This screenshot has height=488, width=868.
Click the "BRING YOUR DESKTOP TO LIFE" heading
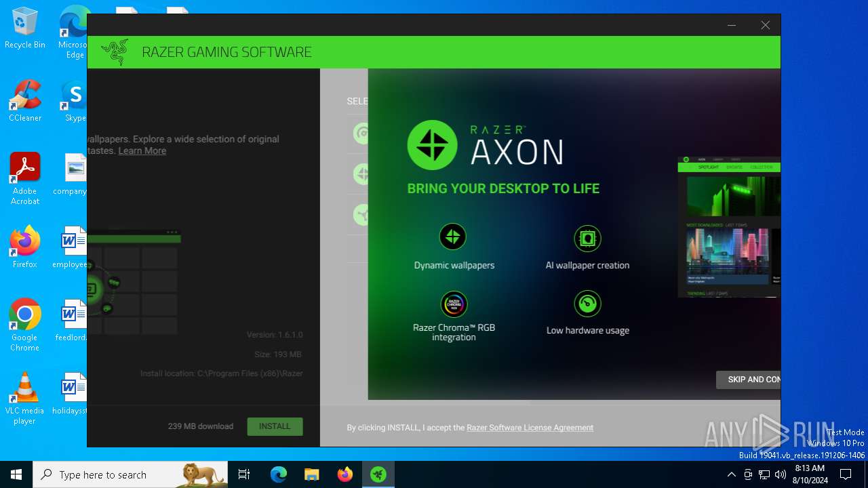[x=503, y=188]
